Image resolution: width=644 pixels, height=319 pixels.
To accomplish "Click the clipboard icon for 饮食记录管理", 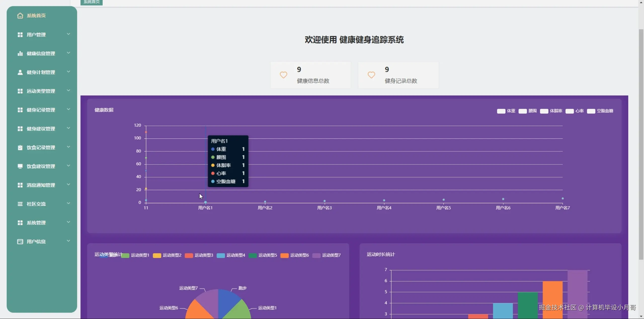I will point(20,148).
